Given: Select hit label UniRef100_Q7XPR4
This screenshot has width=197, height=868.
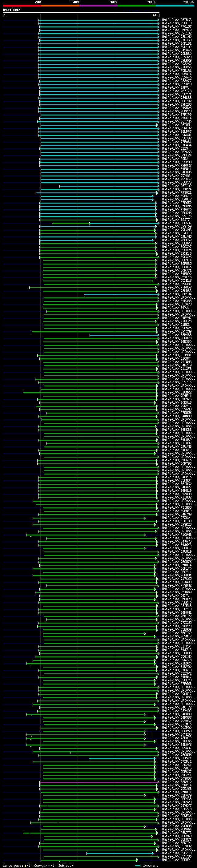Looking at the screenshot, I should pyautogui.click(x=176, y=189).
